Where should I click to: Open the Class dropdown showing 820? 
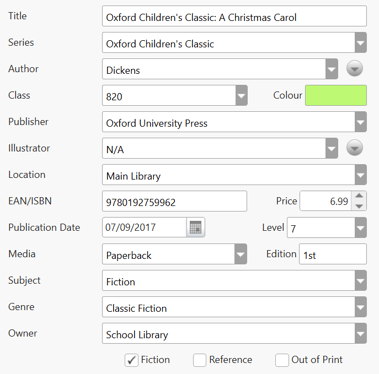pos(241,95)
